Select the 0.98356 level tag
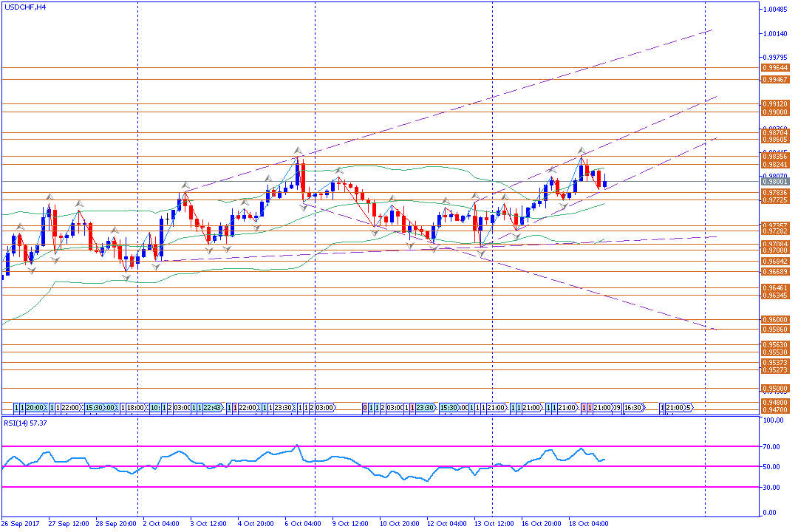The image size is (798, 532). tap(775, 157)
